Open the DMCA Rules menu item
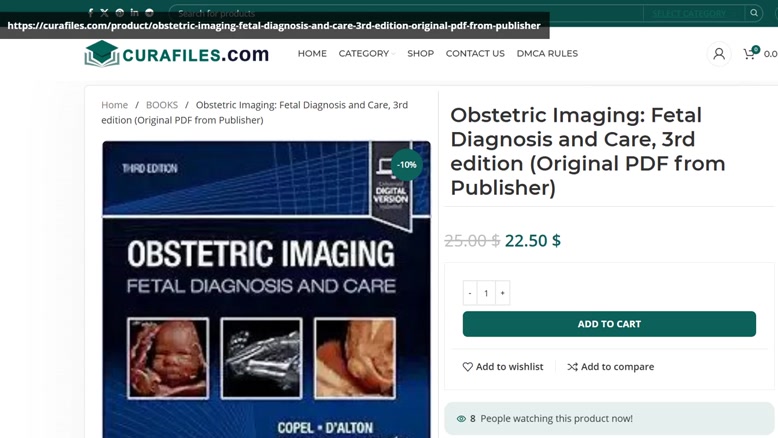778x438 pixels. pos(547,54)
